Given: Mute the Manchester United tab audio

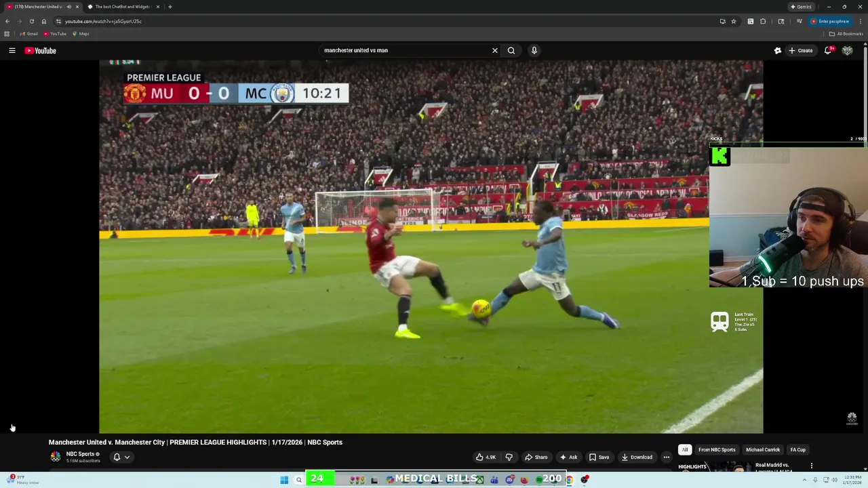Looking at the screenshot, I should click(x=68, y=7).
